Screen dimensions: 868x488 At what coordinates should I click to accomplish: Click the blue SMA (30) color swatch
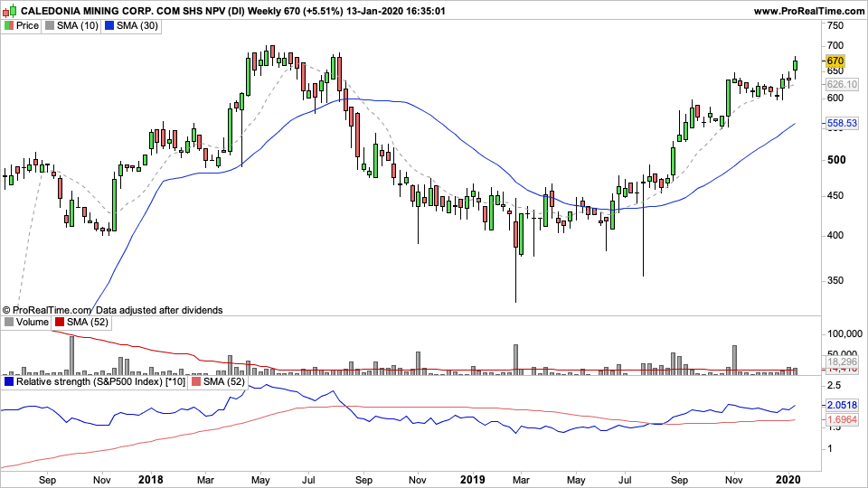click(x=109, y=25)
